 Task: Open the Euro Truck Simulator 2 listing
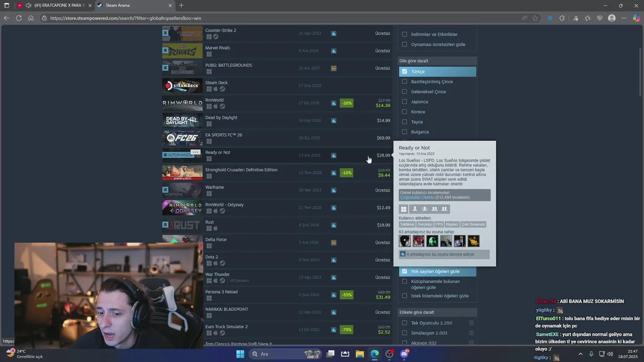point(276,329)
